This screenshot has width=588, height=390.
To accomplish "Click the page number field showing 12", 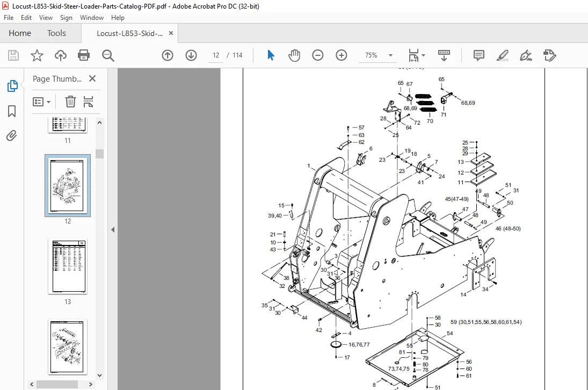I will [216, 55].
